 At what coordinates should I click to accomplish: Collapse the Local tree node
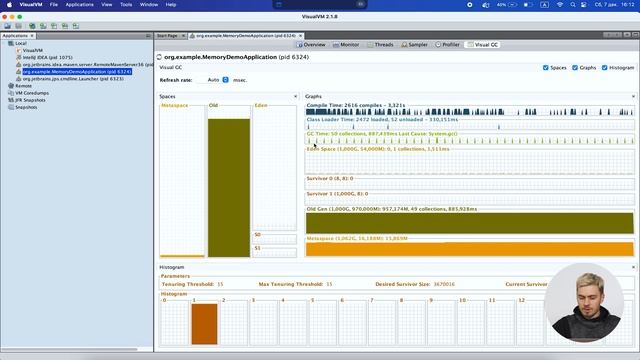4,43
